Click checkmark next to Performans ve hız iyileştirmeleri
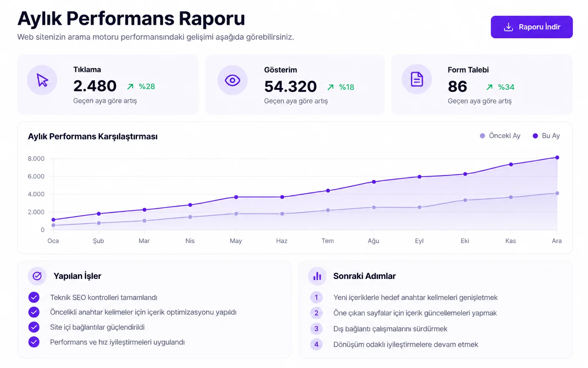 click(x=34, y=342)
